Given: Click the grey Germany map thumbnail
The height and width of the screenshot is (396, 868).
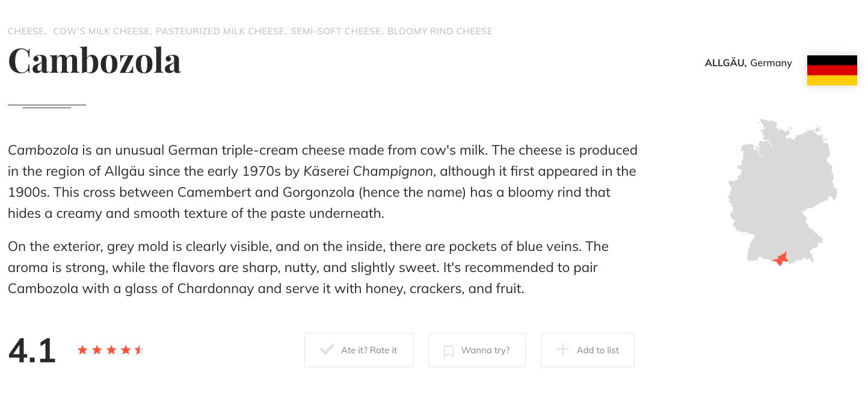Looking at the screenshot, I should coord(781,187).
